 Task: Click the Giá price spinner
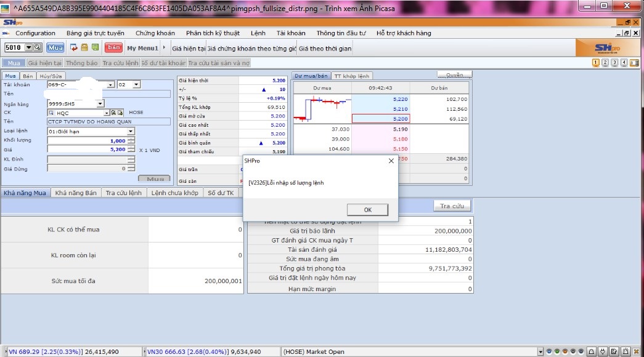coord(131,150)
